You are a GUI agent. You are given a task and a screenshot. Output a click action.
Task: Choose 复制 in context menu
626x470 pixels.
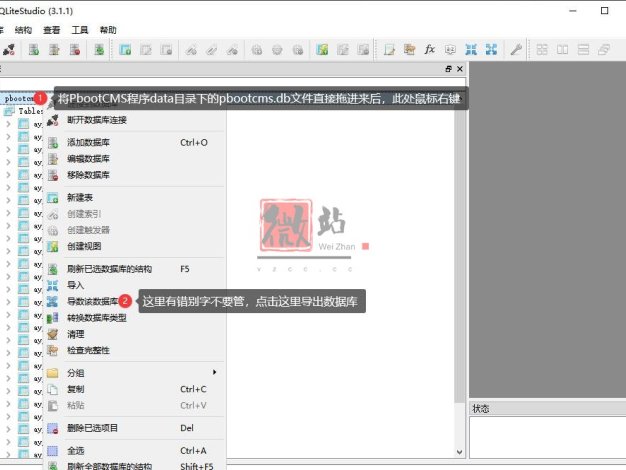135,389
